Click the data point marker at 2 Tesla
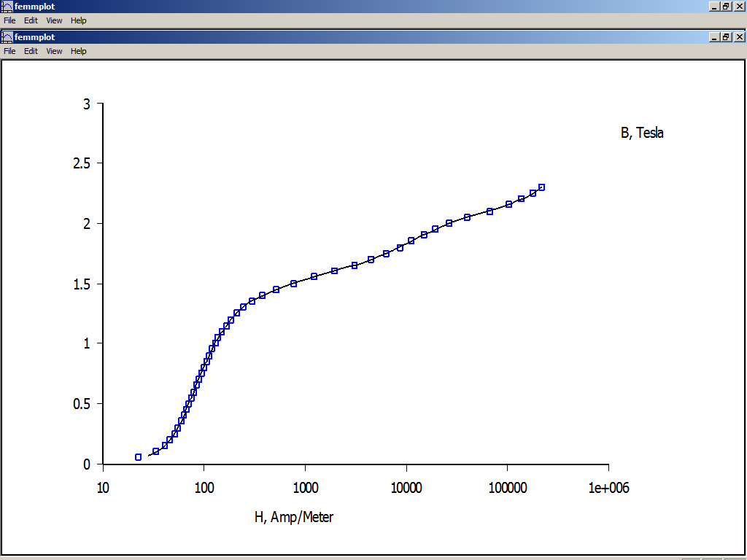Viewport: 747px width, 560px height. coord(449,223)
